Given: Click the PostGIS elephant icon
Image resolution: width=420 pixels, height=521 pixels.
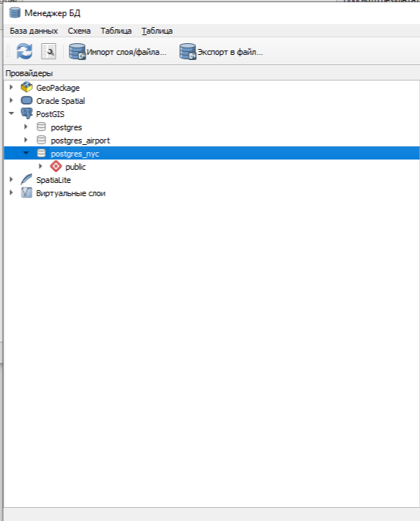Looking at the screenshot, I should click(26, 113).
